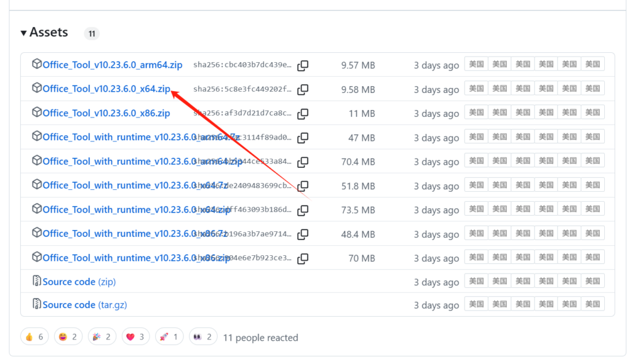Collapse the Assets section triangle
This screenshot has height=364, width=630.
(24, 33)
